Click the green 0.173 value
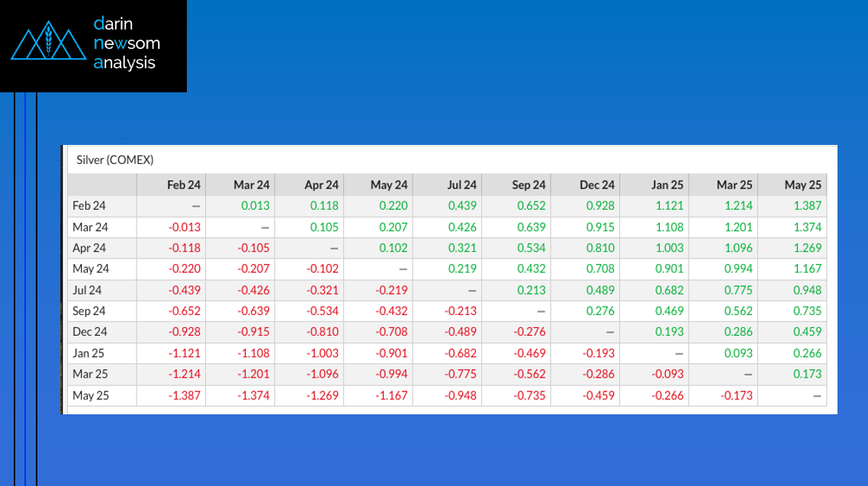 click(x=807, y=375)
